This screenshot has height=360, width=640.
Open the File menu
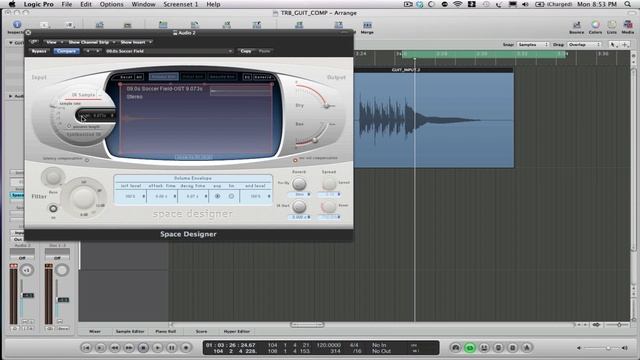click(67, 4)
